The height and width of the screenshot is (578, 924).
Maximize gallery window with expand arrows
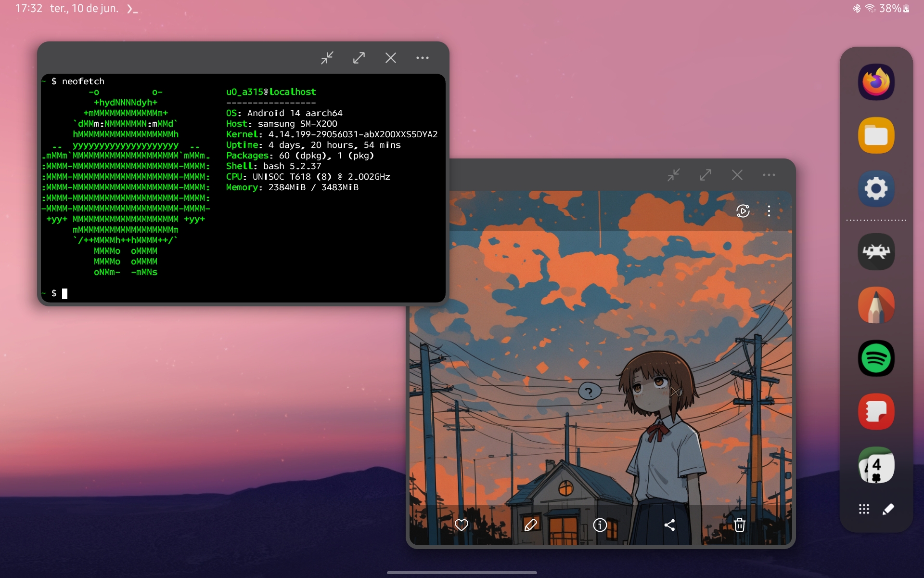pos(706,175)
